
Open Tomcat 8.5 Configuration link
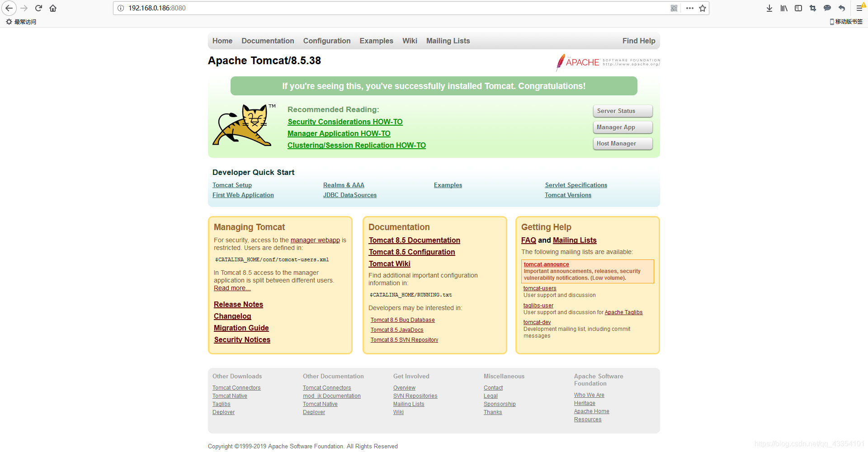coord(412,252)
